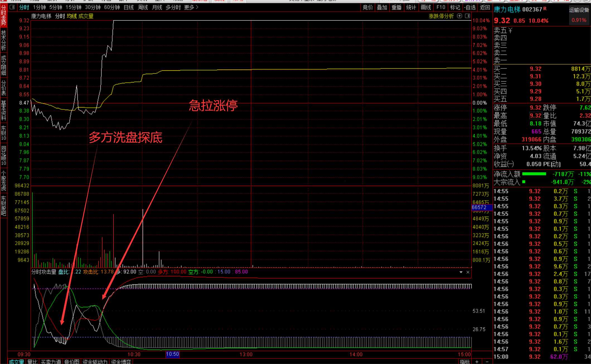This screenshot has height=364, width=591.
Task: Open 涨跌停分析 analysis link
Action: (x=441, y=16)
